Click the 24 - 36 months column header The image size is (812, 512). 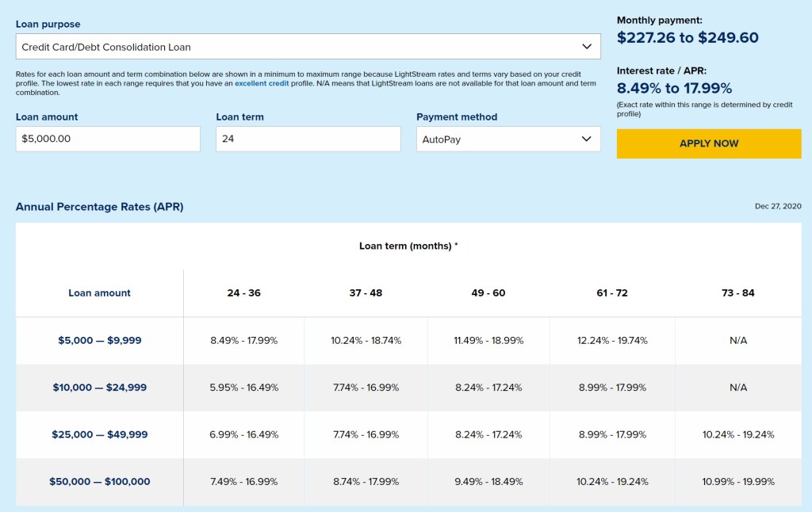(244, 293)
